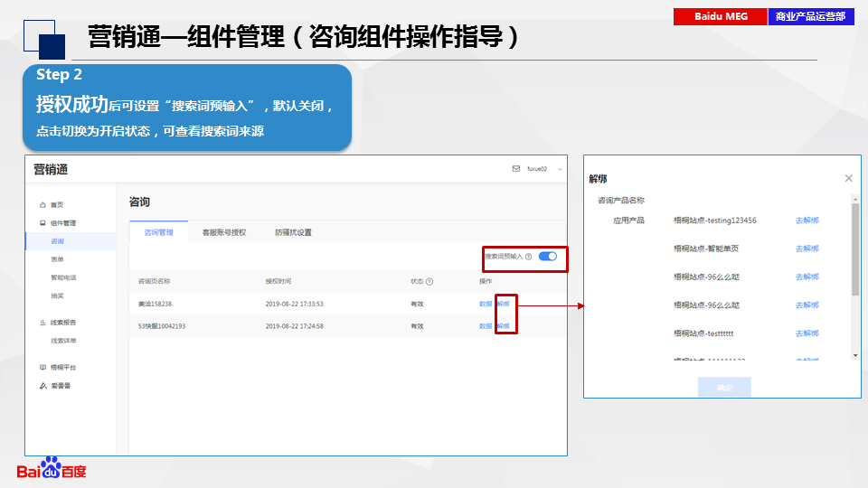This screenshot has width=868, height=488.
Task: Click the 应用产品 label in dialog
Action: (x=629, y=221)
